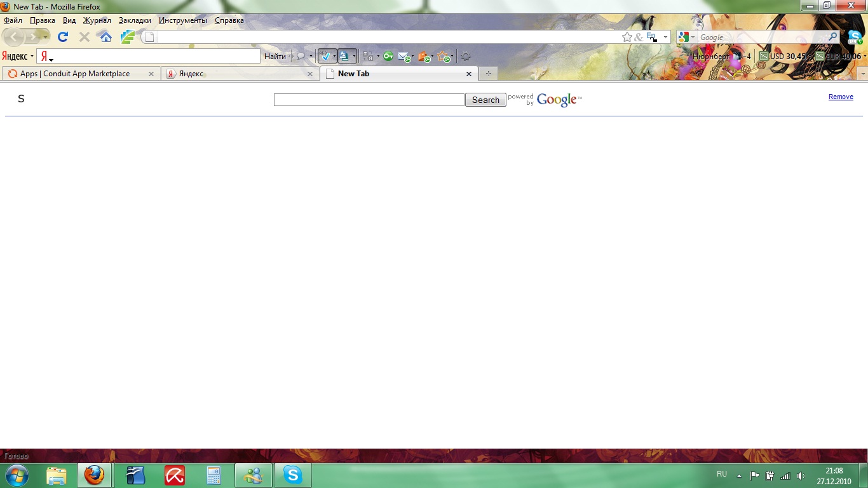Expand the spell check dropdown arrow

point(334,57)
